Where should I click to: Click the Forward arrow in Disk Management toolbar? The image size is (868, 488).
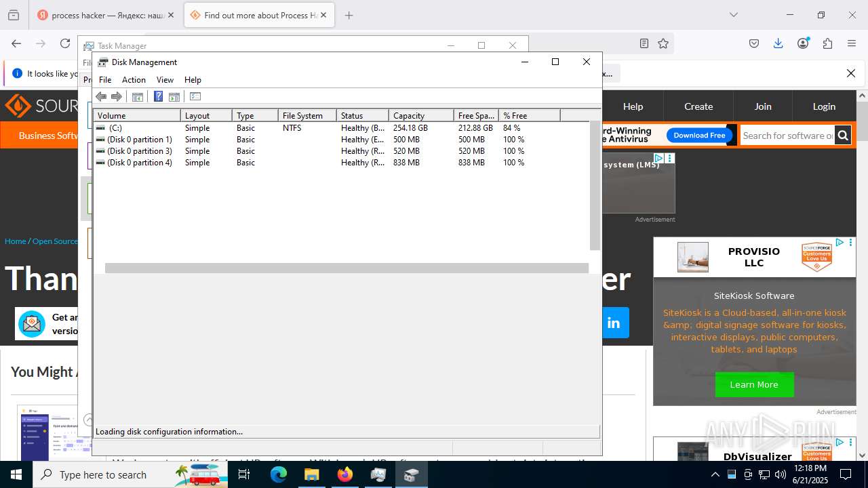click(x=117, y=96)
